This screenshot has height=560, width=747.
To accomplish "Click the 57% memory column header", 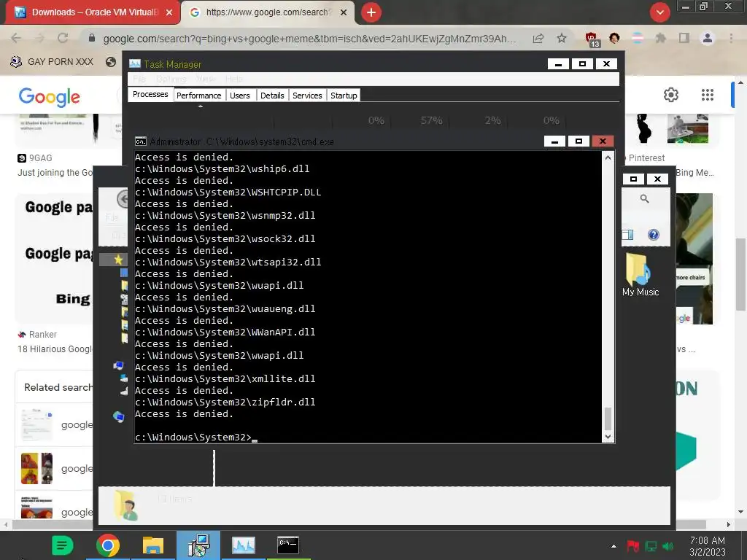I will [431, 120].
